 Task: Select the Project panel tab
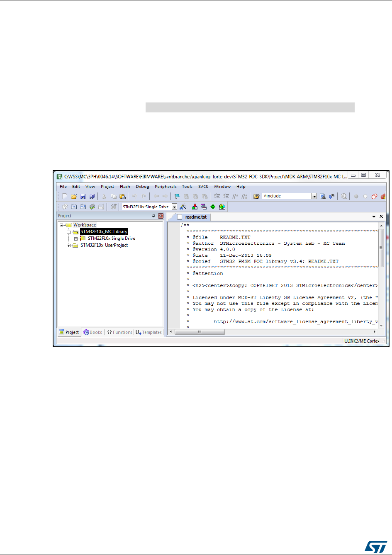tap(69, 332)
